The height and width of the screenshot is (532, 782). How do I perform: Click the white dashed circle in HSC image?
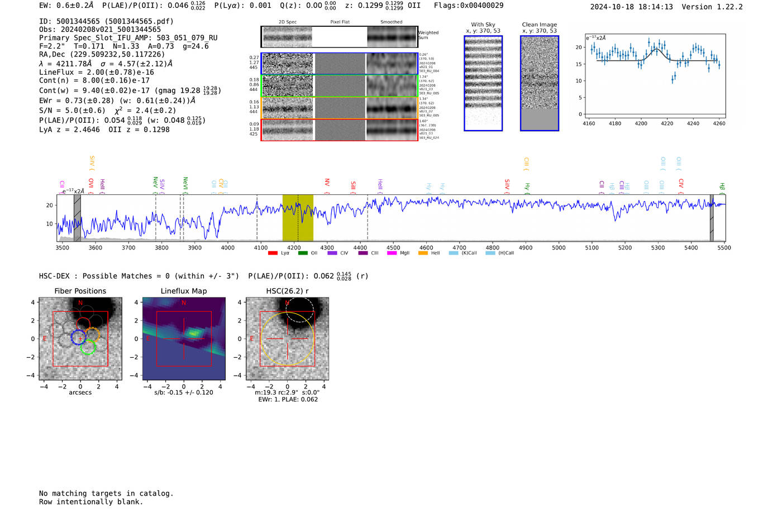[x=299, y=309]
